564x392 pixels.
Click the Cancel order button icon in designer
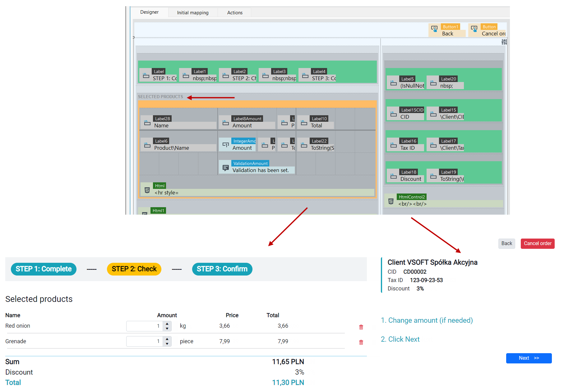474,29
